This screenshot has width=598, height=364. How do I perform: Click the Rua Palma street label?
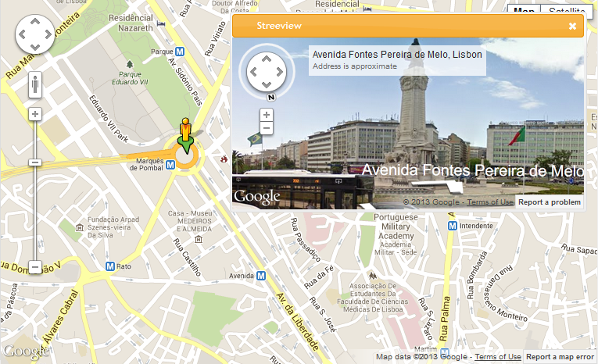(445, 319)
